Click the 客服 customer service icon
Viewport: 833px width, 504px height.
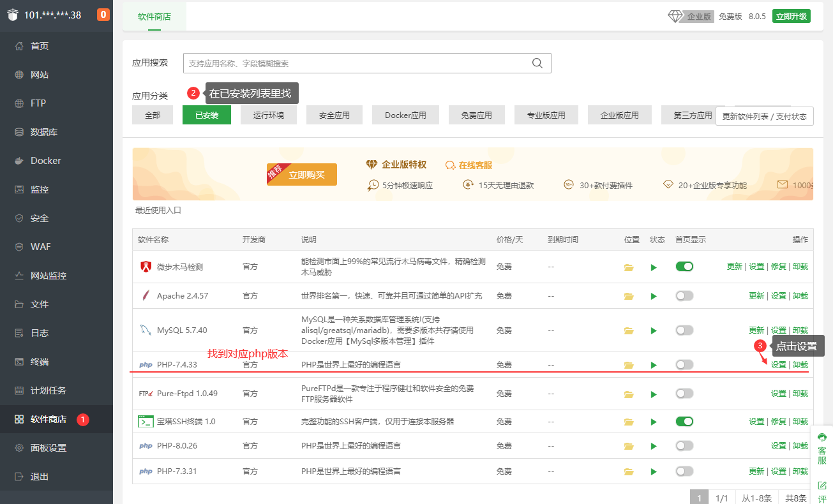pyautogui.click(x=822, y=437)
